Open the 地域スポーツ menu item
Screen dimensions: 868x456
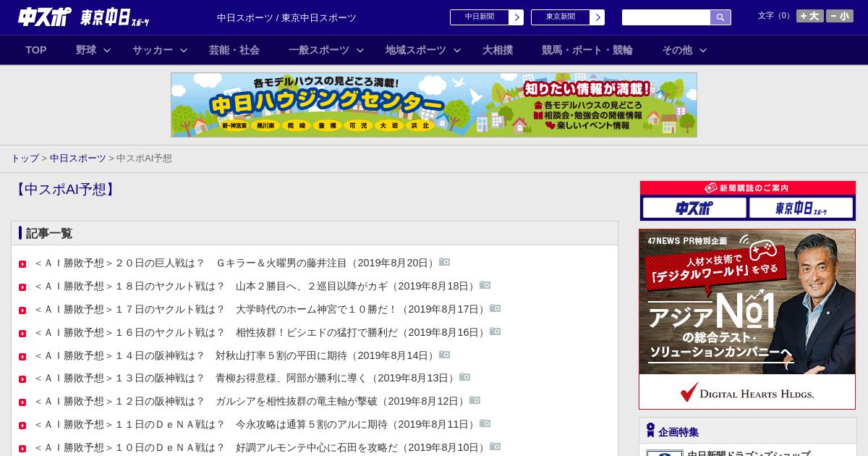point(416,50)
